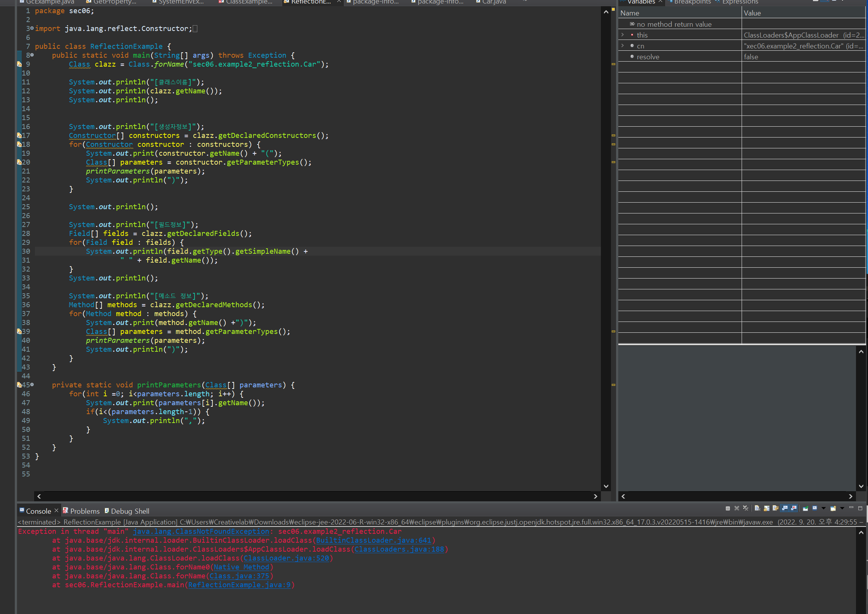Open the Car.java editor tab
The width and height of the screenshot is (868, 614).
pyautogui.click(x=491, y=2)
